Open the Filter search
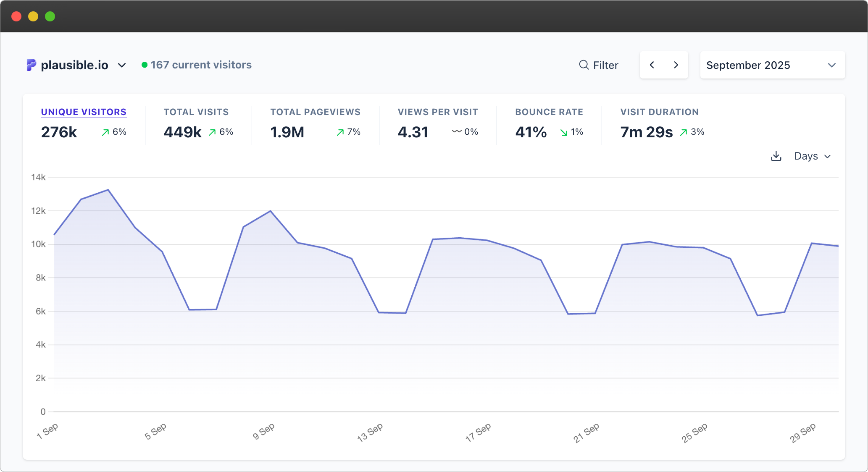The height and width of the screenshot is (472, 868). click(599, 65)
